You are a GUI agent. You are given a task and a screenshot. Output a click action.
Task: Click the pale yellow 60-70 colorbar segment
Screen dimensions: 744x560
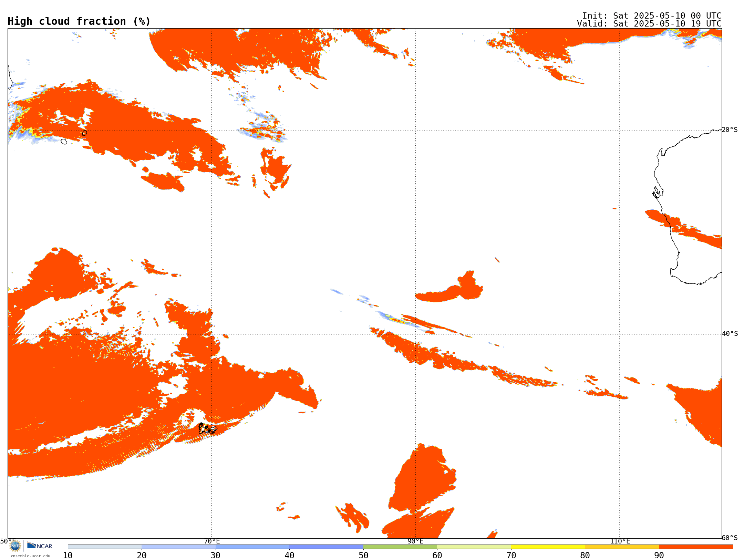[474, 547]
